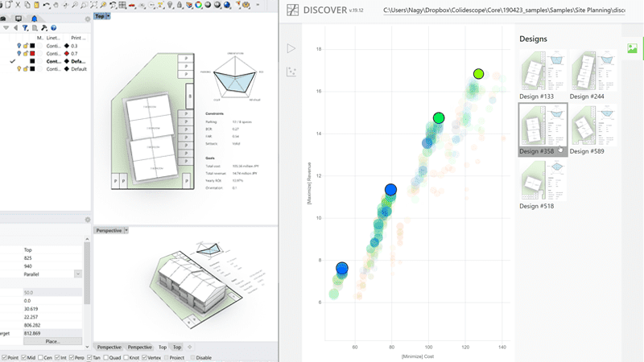The width and height of the screenshot is (644, 362).
Task: Switch to the first Top viewport tab
Action: coord(163,347)
